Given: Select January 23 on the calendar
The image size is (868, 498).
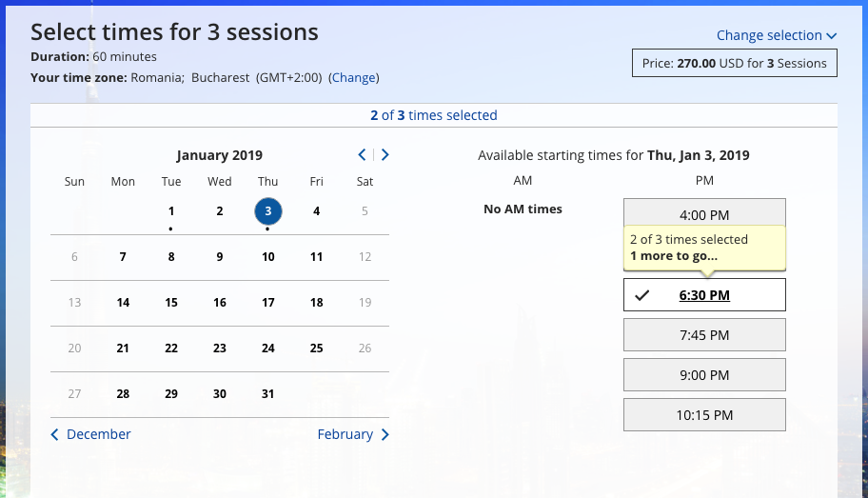Looking at the screenshot, I should tap(220, 349).
